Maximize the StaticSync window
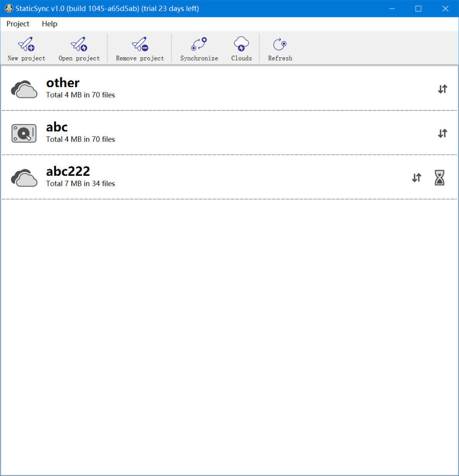This screenshot has height=476, width=459. click(418, 8)
